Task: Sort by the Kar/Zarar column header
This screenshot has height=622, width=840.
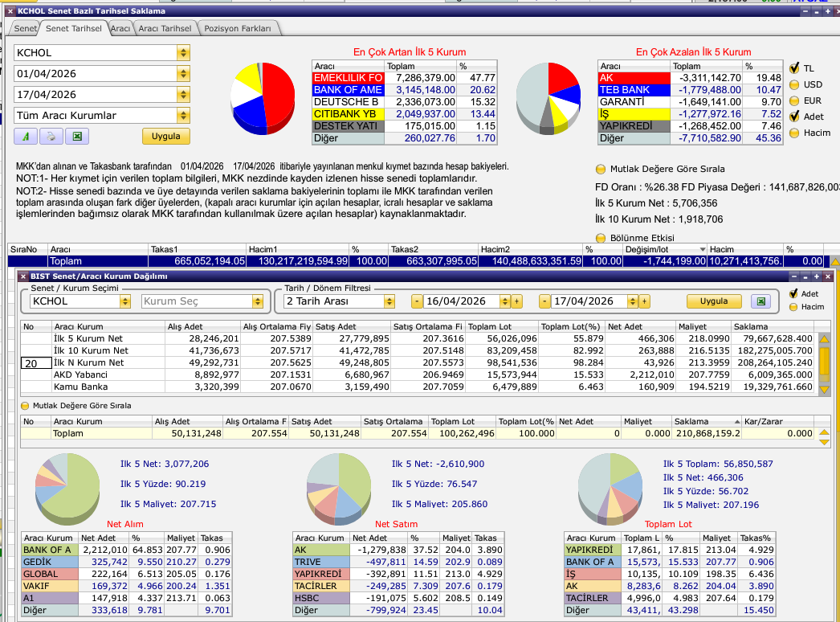Action: click(x=778, y=421)
